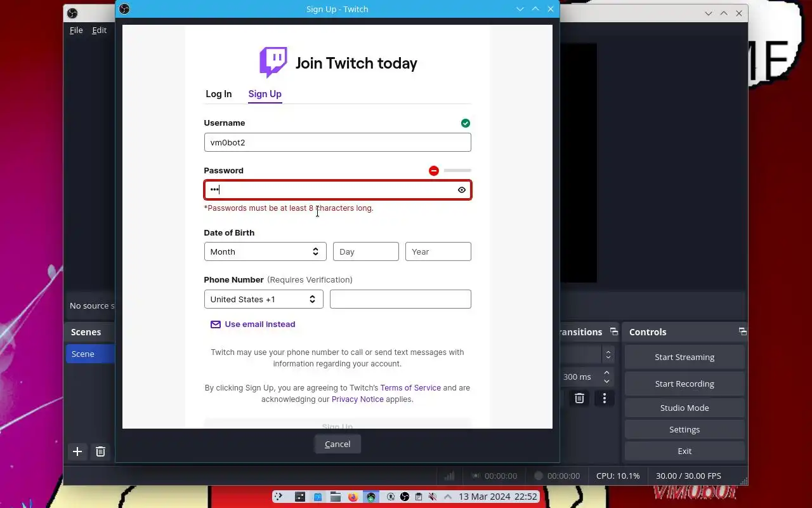812x508 pixels.
Task: Click the recording status dot icon
Action: (539, 476)
